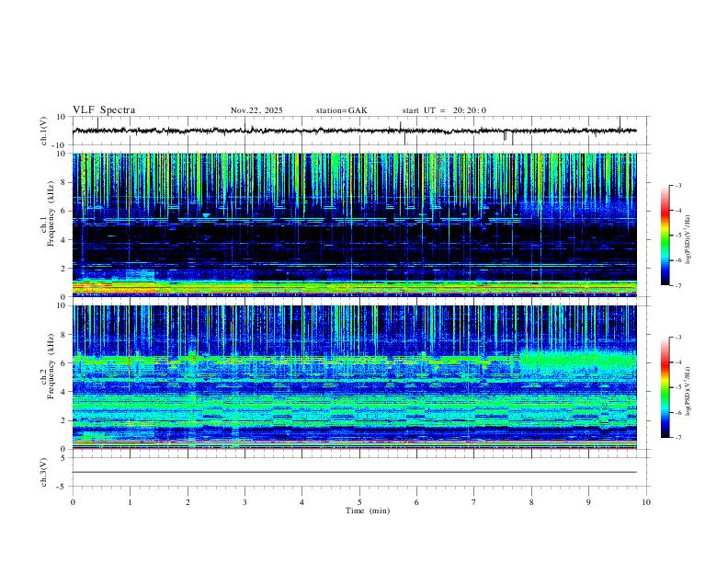Image resolution: width=728 pixels, height=563 pixels.
Task: Click the upper colorbar's log(PSD) label
Action: pos(688,240)
